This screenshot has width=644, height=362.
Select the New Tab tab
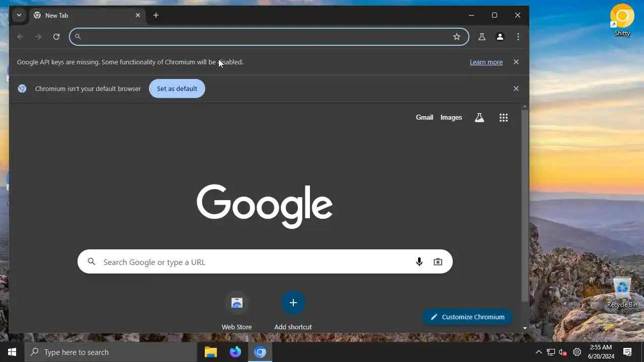tap(87, 15)
